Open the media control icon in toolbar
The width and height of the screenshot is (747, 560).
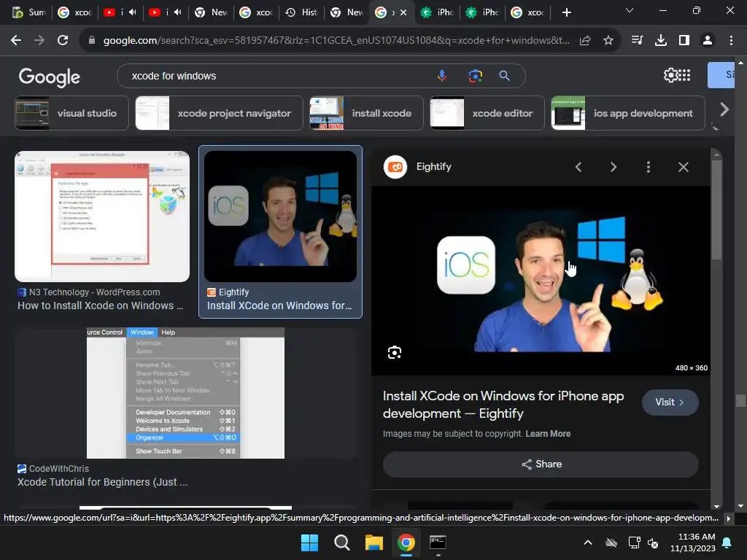click(637, 41)
